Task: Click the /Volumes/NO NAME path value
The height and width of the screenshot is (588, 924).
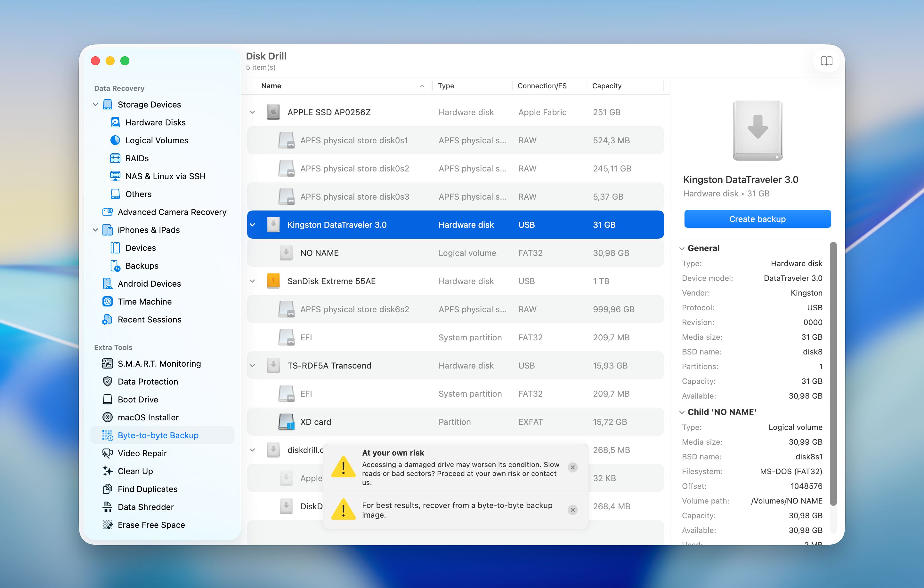Action: pyautogui.click(x=787, y=501)
